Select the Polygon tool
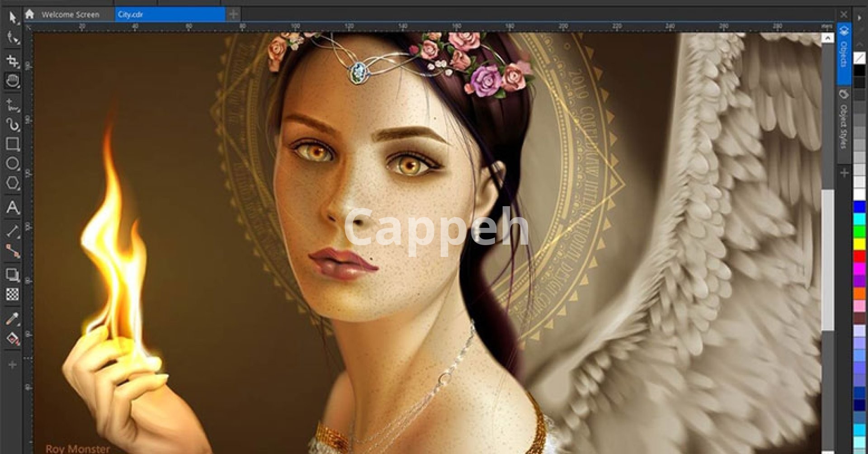 click(12, 183)
